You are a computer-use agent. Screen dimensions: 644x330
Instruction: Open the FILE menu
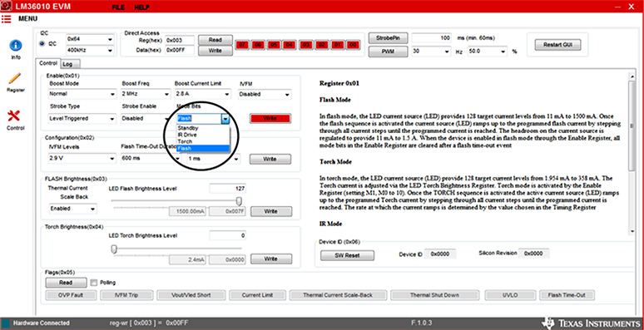[118, 7]
